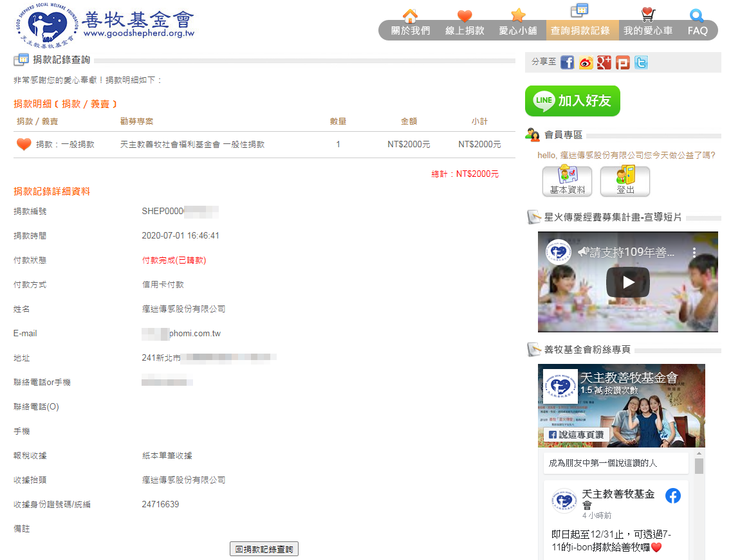Click the heart icon above 線上捐款

click(x=465, y=16)
